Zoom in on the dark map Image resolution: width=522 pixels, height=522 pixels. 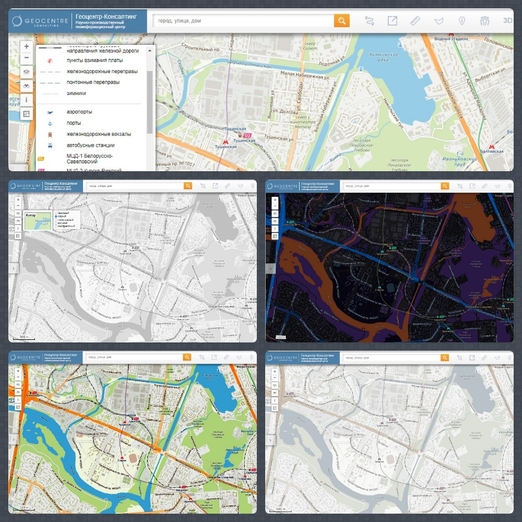[x=275, y=200]
